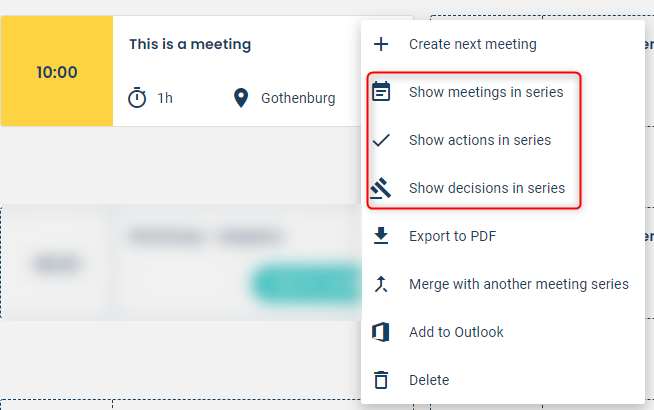Select Export to PDF option
The width and height of the screenshot is (654, 410).
pyautogui.click(x=453, y=236)
